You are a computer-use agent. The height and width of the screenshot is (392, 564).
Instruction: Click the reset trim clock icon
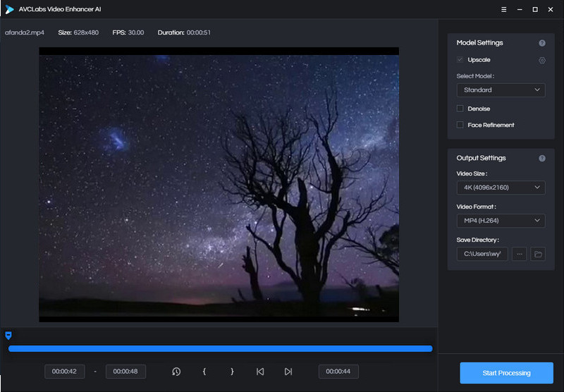tap(176, 372)
